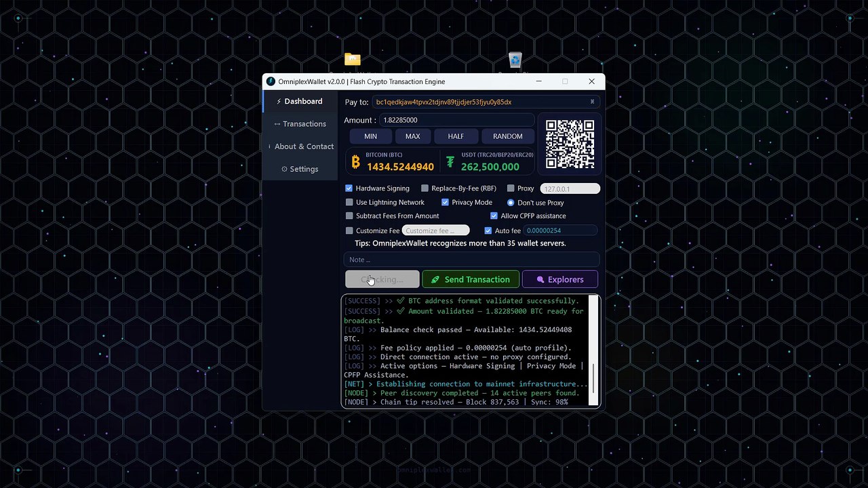The width and height of the screenshot is (868, 488).
Task: Enable the Customize Fee checkbox
Action: point(349,230)
